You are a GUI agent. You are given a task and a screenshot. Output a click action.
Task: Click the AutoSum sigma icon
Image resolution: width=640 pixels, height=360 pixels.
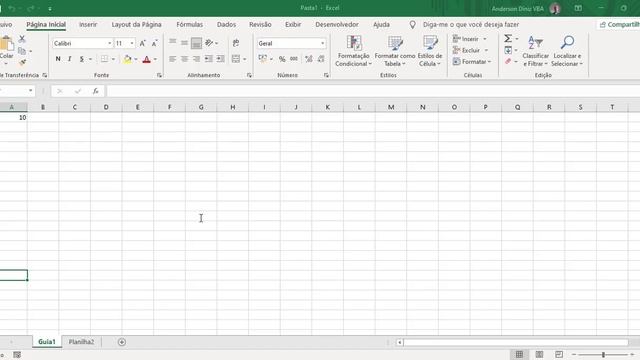[x=508, y=38]
